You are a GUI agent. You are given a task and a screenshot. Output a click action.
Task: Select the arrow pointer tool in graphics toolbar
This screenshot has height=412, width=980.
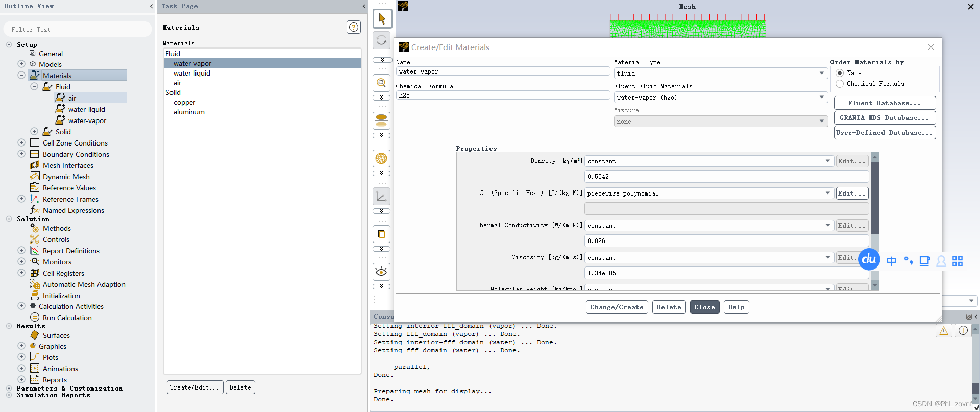(x=382, y=19)
